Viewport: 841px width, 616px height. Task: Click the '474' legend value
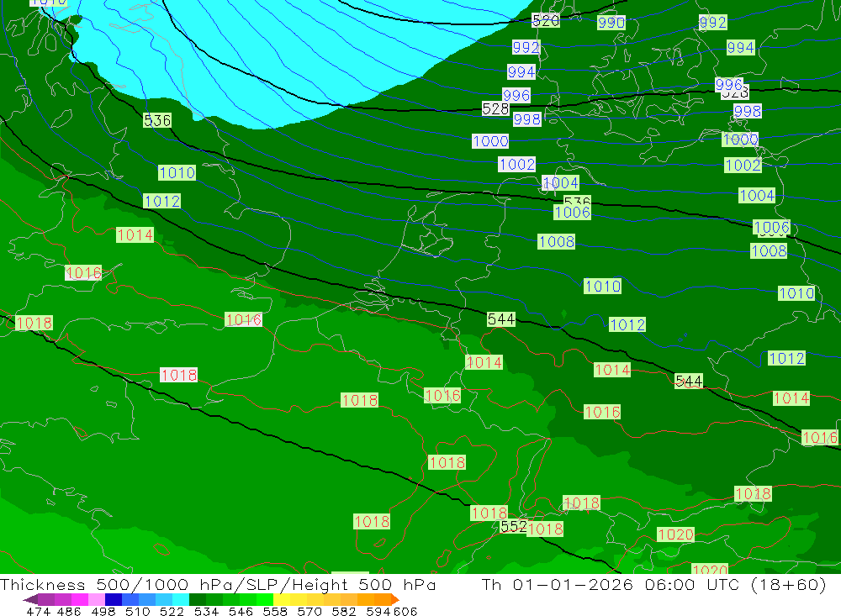38,611
